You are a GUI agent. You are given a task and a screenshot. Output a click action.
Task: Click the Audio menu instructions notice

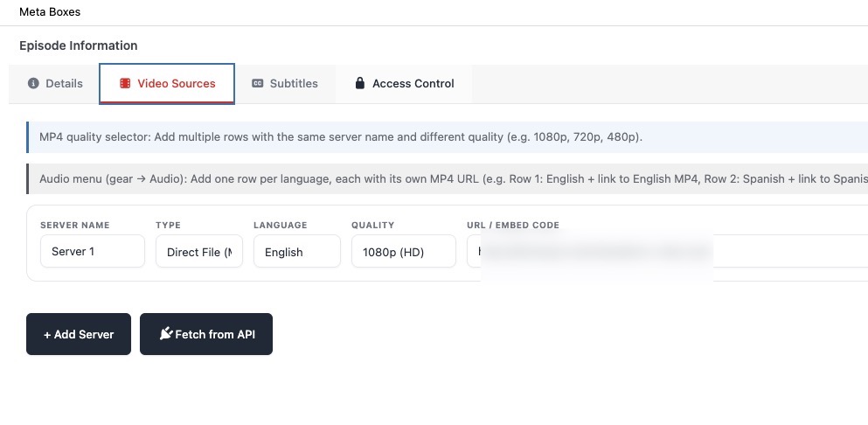(x=437, y=179)
